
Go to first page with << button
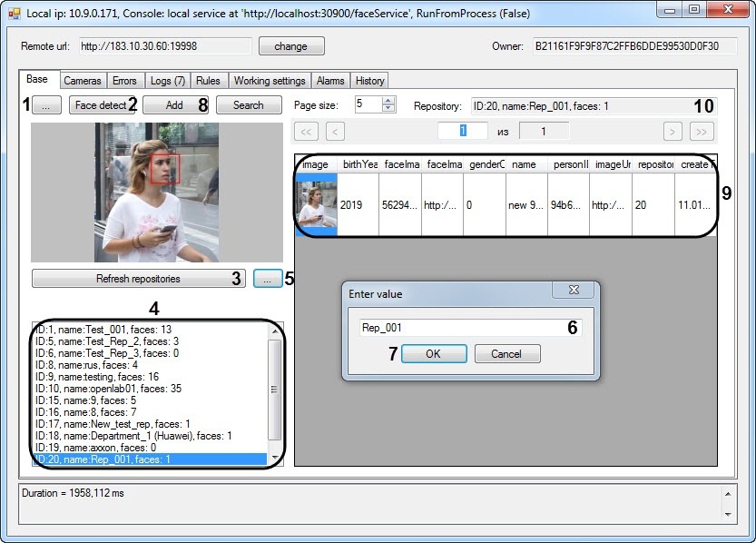[306, 131]
